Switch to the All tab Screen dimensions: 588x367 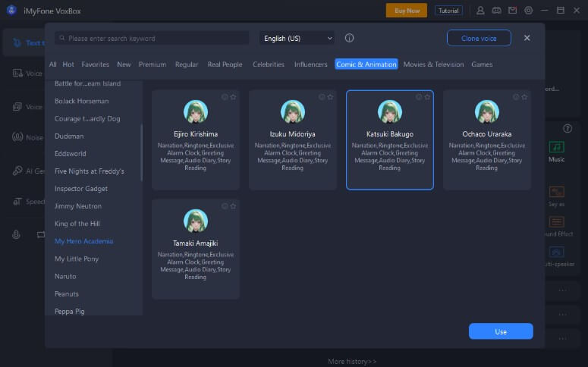click(x=53, y=64)
